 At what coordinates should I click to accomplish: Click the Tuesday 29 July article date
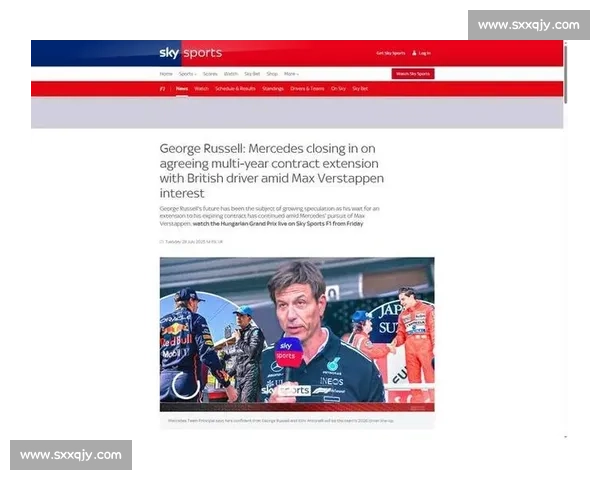click(194, 242)
